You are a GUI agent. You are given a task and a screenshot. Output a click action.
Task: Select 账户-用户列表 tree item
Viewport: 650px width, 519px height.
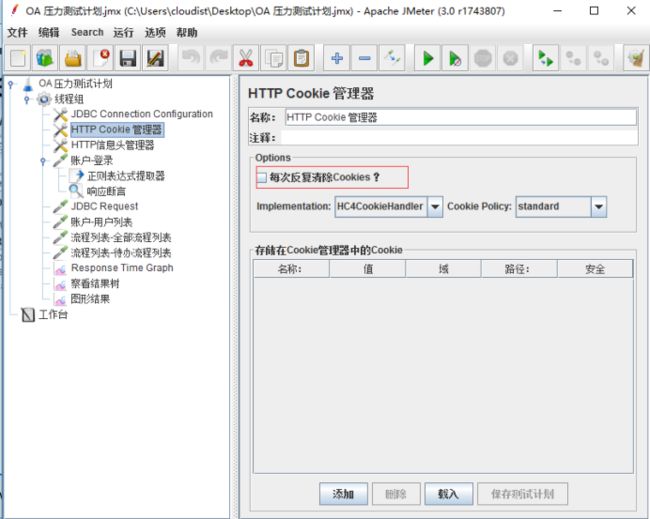[x=101, y=222]
